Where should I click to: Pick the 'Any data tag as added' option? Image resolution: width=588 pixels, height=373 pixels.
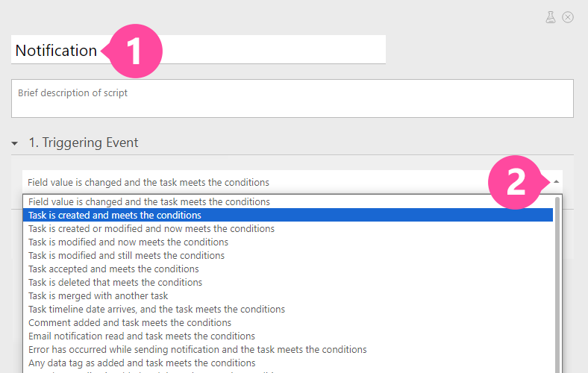131,363
